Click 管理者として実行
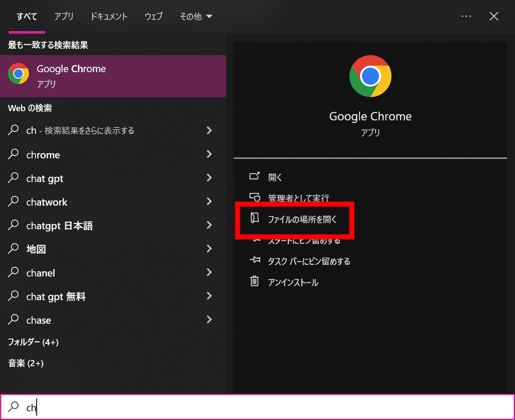Viewport: 515px width, 420px height. click(298, 198)
